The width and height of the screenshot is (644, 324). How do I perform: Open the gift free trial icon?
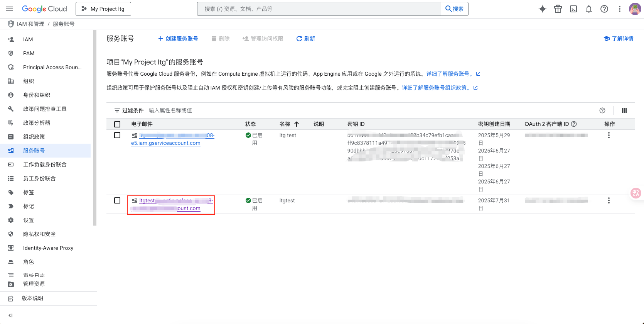558,9
